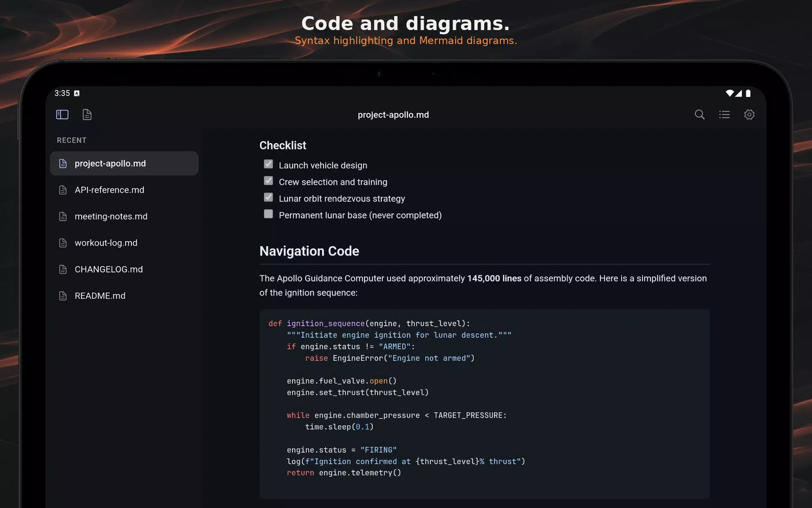Click the engine.fuel_valve.open() code line
This screenshot has height=508, width=812.
click(342, 381)
